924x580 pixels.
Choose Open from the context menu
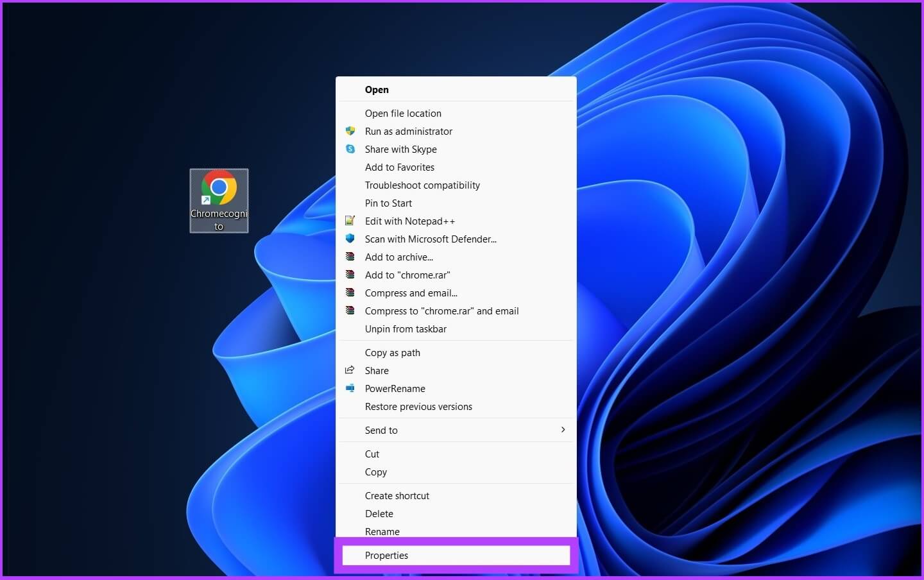click(456, 90)
